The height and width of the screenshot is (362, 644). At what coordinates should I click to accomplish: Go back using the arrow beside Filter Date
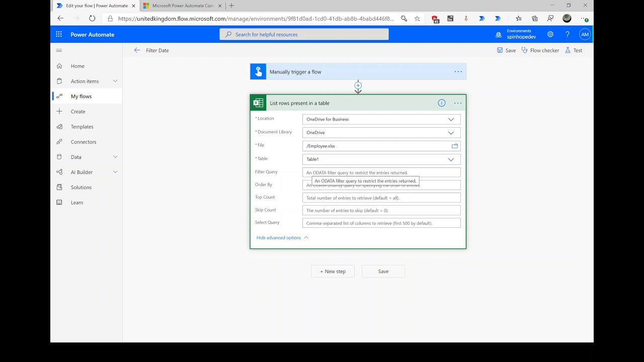tap(137, 50)
